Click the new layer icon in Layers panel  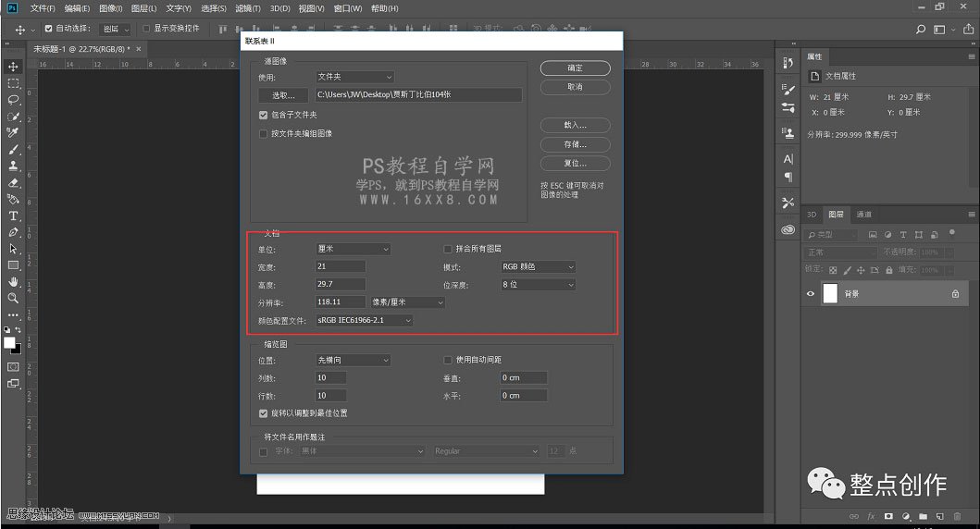[939, 516]
